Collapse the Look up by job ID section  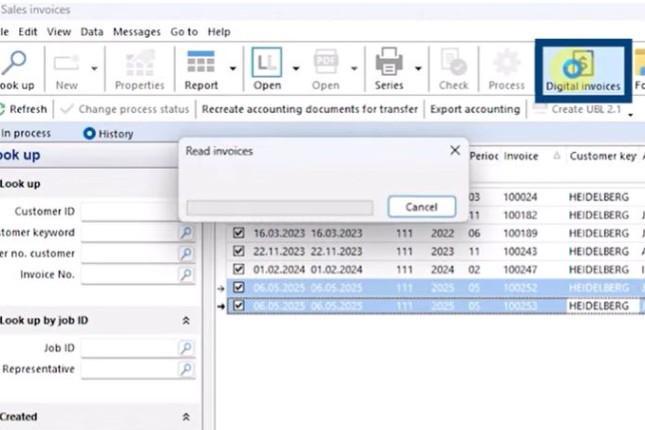click(x=186, y=321)
